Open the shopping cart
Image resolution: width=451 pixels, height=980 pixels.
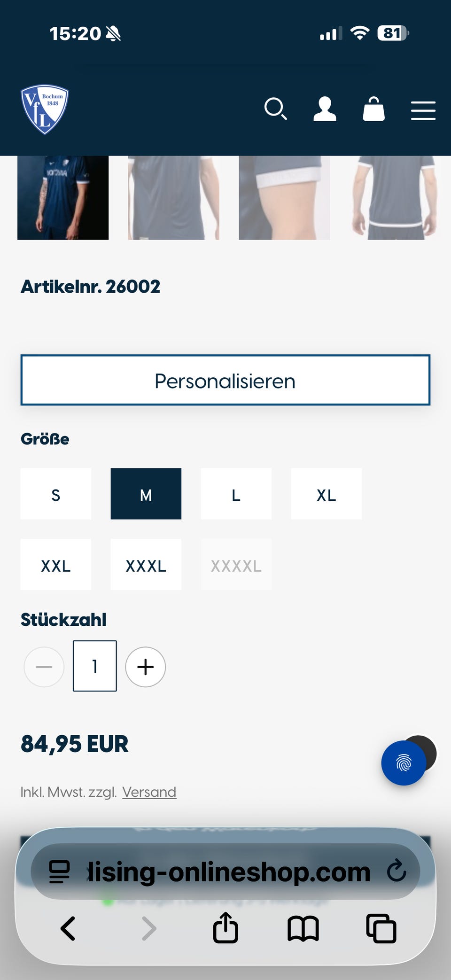click(x=374, y=109)
